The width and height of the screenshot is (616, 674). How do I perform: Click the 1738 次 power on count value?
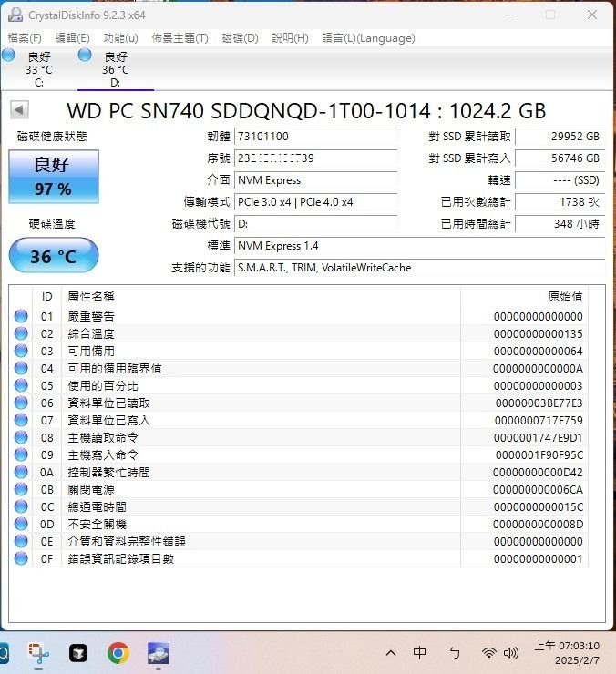click(x=560, y=202)
